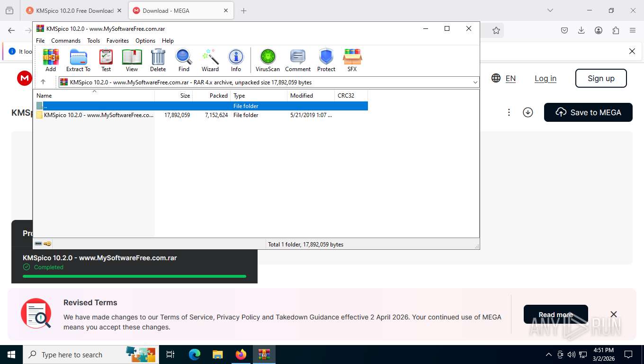The height and width of the screenshot is (364, 644).
Task: Run the Test archive tool
Action: click(x=106, y=60)
